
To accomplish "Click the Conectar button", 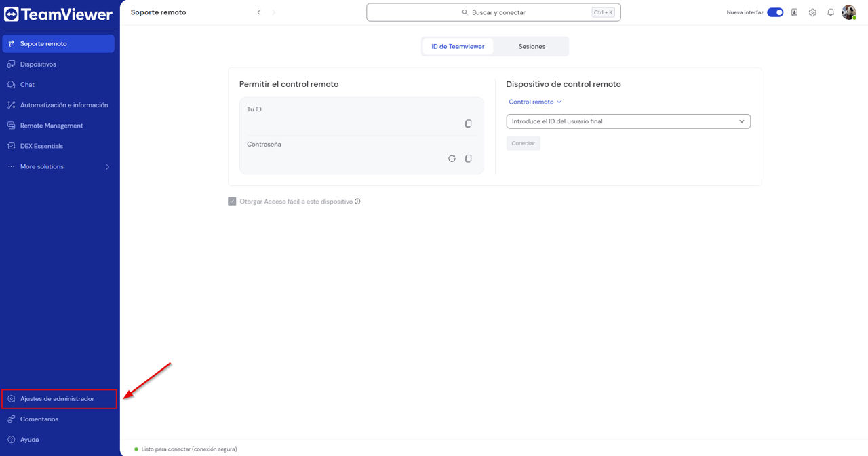I will 523,143.
